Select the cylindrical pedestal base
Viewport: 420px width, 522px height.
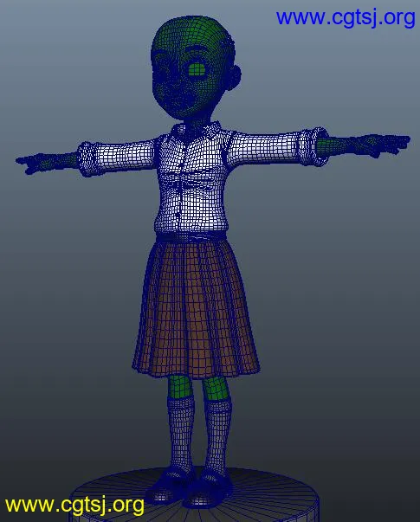click(195, 496)
